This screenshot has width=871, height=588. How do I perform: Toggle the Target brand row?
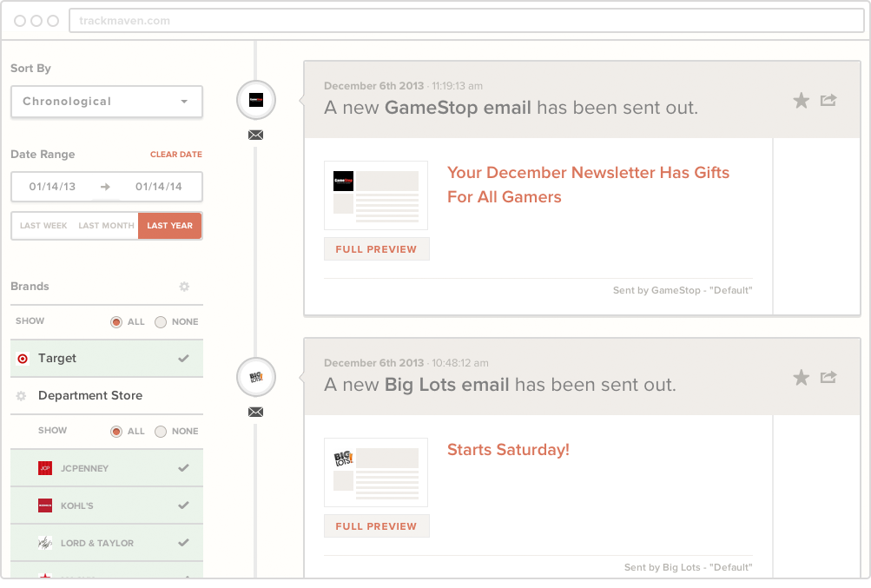(107, 359)
